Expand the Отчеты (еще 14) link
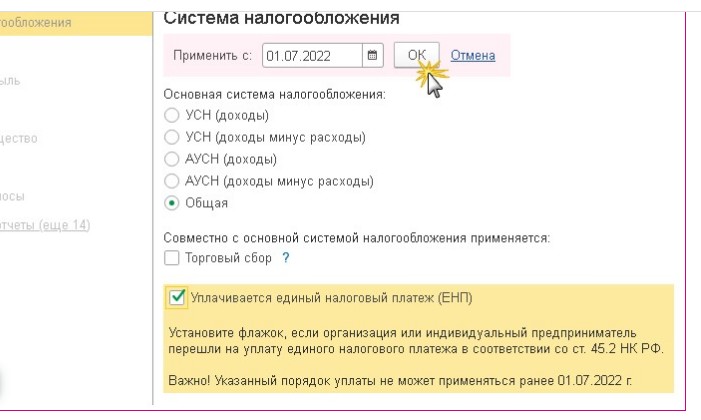Viewport: 701px width, 420px height. (x=44, y=223)
